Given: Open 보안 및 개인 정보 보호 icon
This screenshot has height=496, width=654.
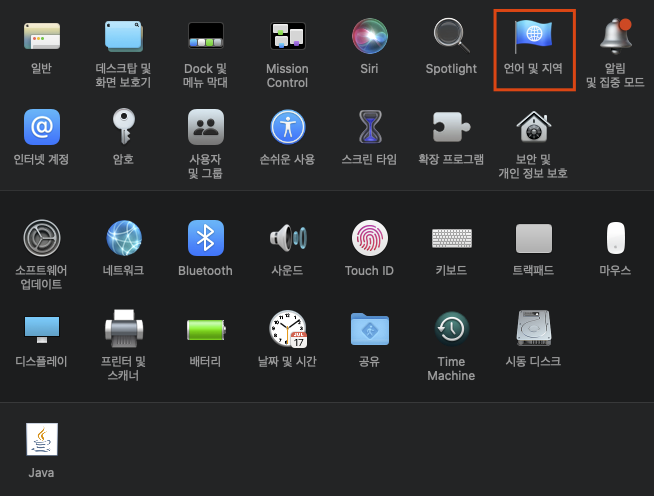Looking at the screenshot, I should [x=533, y=127].
